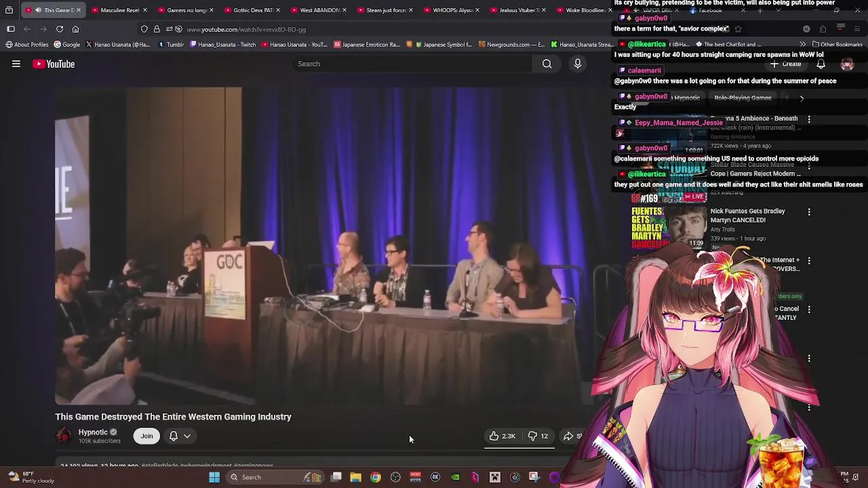The height and width of the screenshot is (488, 868).
Task: Open the Other Bookmarks folder
Action: point(836,45)
